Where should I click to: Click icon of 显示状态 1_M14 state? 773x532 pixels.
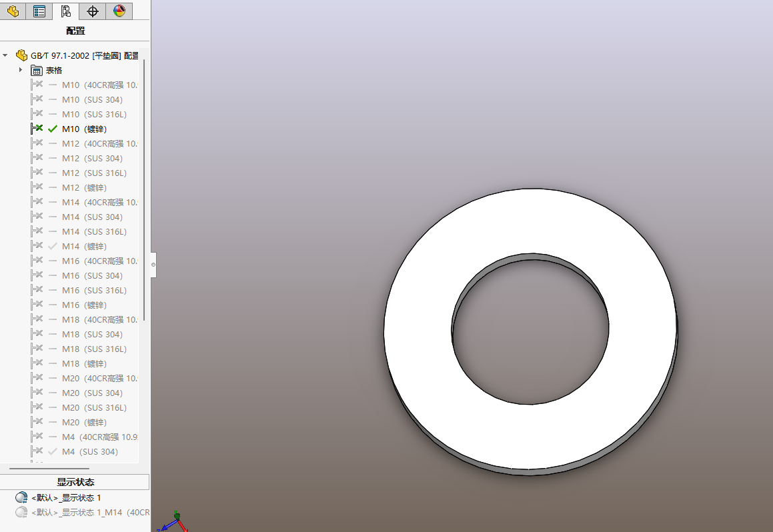tap(21, 512)
